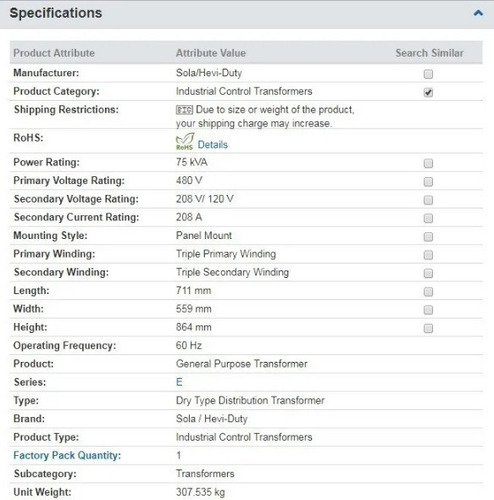Click the Search Similar column header
Screen dimensions: 494x500
point(429,53)
